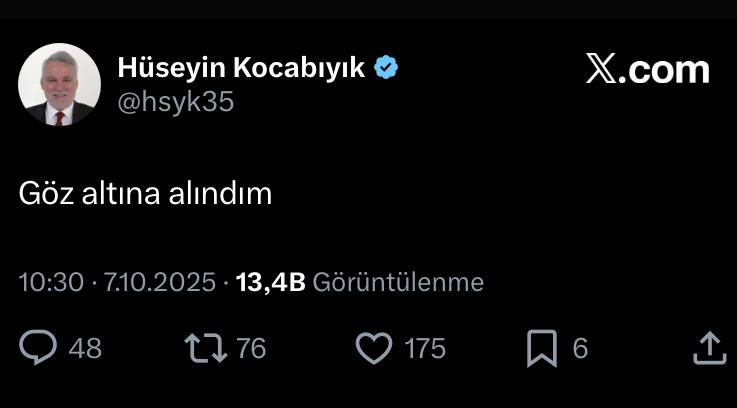The width and height of the screenshot is (737, 408).
Task: Click the bookmark count of 6
Action: (580, 349)
